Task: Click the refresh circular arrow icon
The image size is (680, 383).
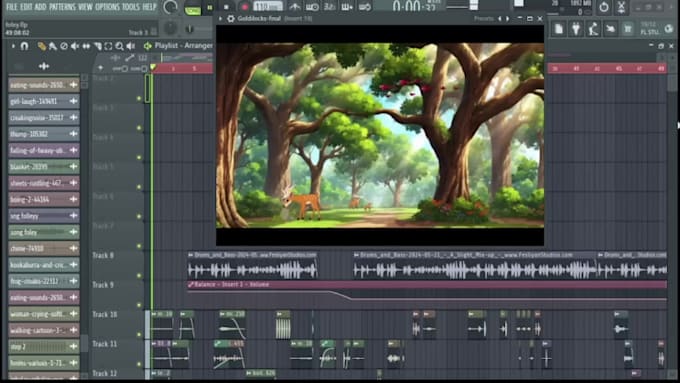Action: click(604, 7)
